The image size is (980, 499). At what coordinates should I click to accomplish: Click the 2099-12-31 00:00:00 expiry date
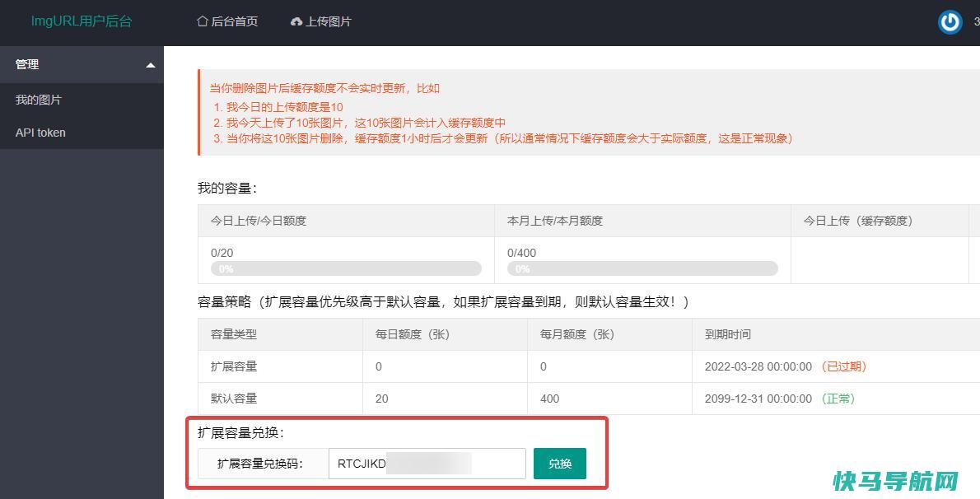[758, 399]
